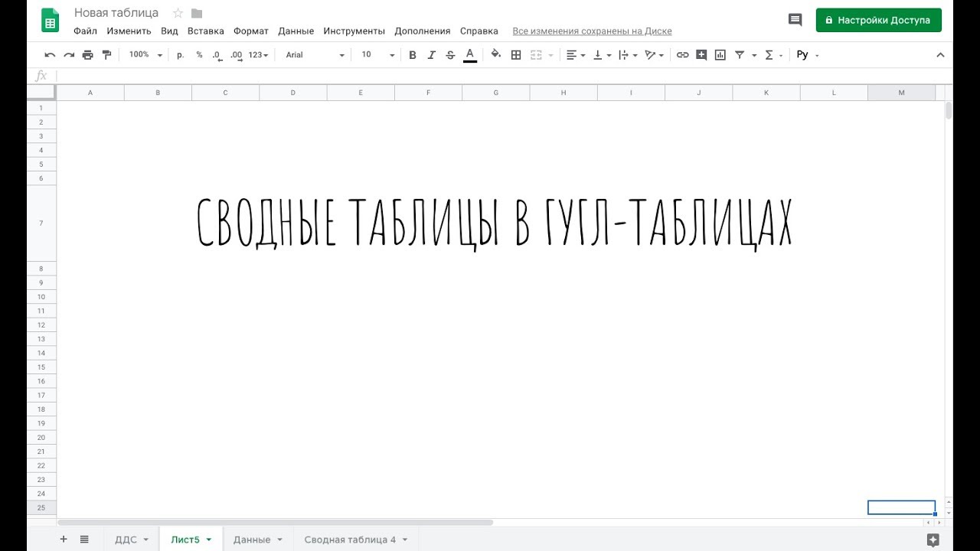Collapse the menus with the up chevron
Image resolution: width=980 pixels, height=551 pixels.
pyautogui.click(x=940, y=55)
